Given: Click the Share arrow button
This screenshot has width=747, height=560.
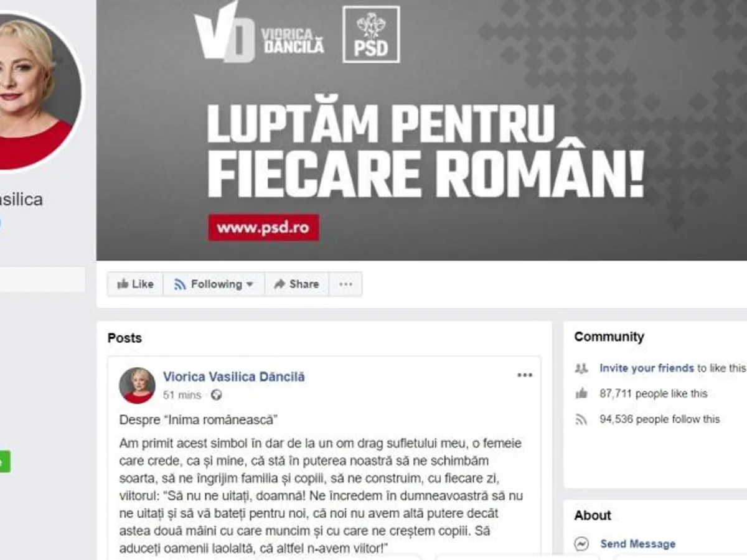Looking at the screenshot, I should (296, 284).
